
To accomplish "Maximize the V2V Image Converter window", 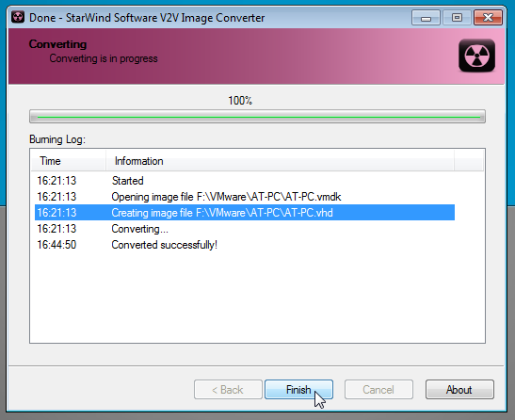I will [457, 17].
